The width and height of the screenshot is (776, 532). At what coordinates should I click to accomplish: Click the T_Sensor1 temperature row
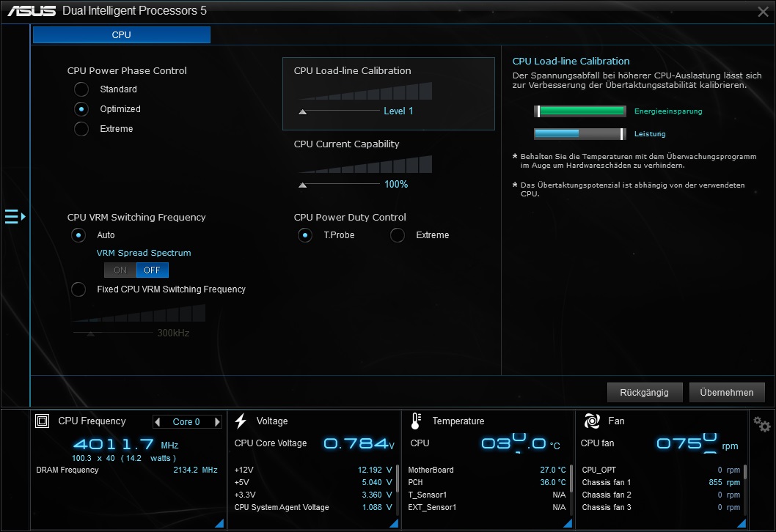coord(487,495)
